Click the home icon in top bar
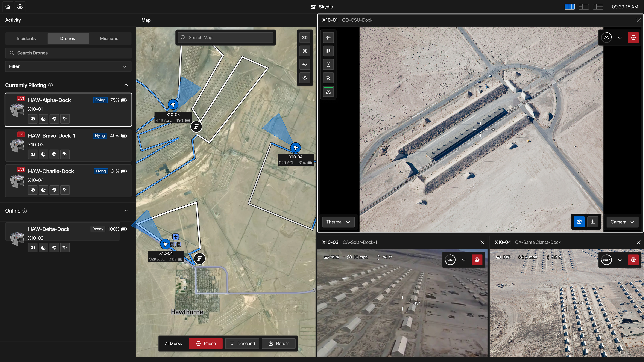 pos(8,7)
